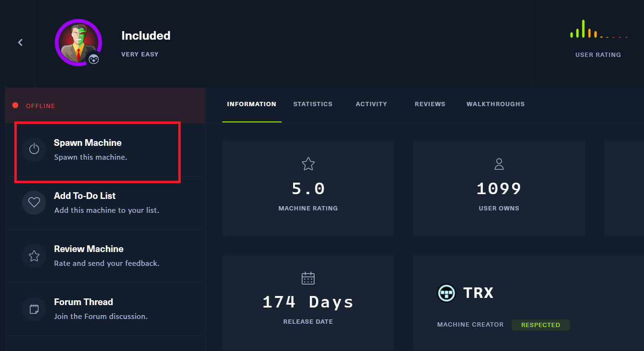Select the Information tab
Viewport: 644px width, 351px height.
(251, 104)
